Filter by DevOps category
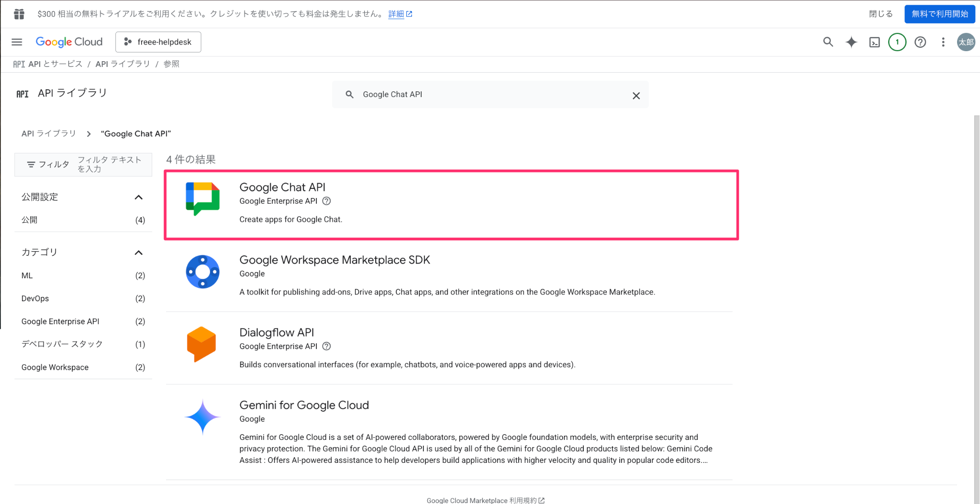This screenshot has height=504, width=980. pos(83,298)
